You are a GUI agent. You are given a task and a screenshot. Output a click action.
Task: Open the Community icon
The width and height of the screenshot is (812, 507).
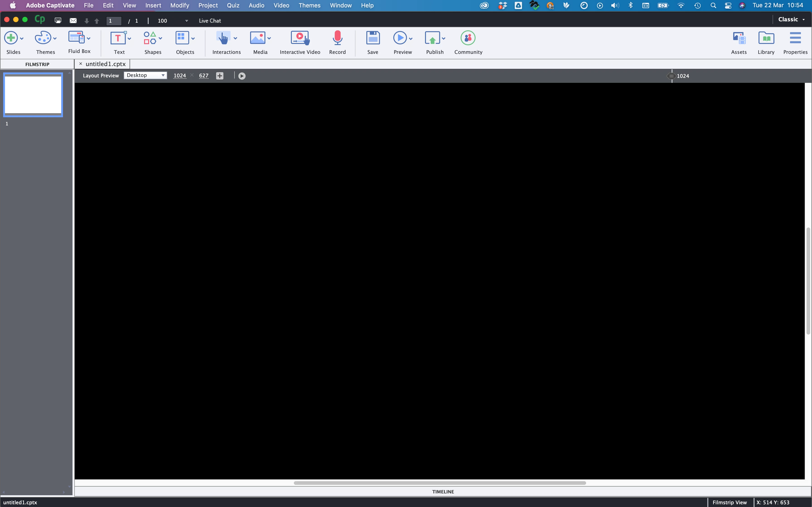[x=468, y=38]
